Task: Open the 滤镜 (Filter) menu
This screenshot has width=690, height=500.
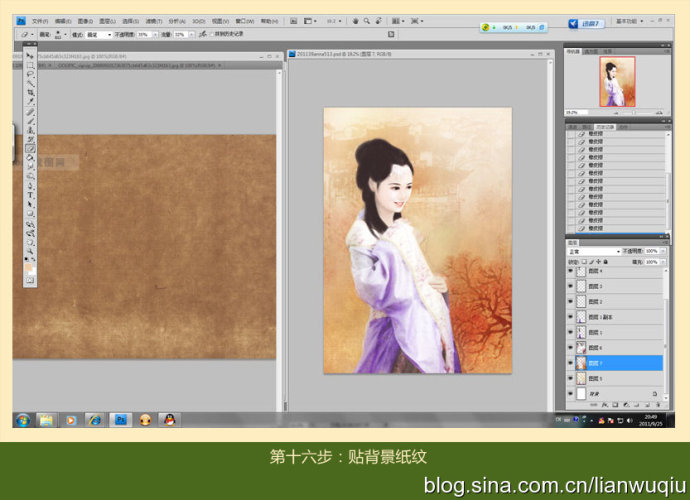Action: click(154, 21)
